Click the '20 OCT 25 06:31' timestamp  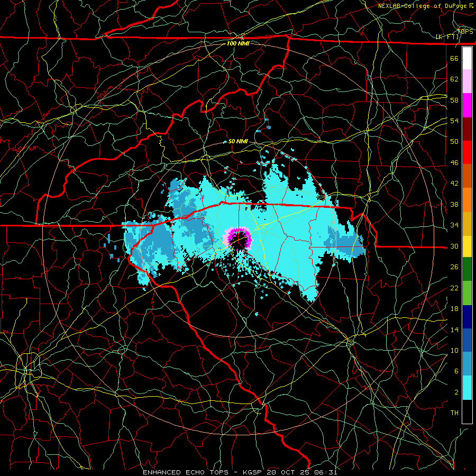302,472
